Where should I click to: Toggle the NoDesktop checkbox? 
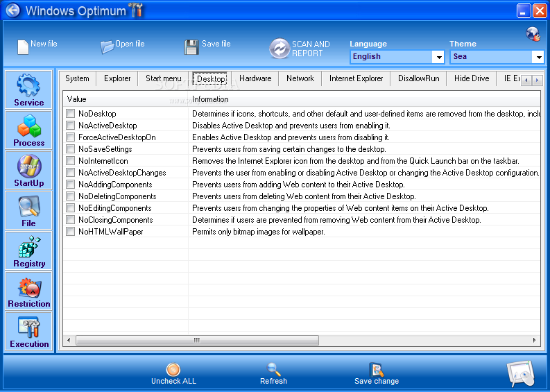(x=71, y=113)
